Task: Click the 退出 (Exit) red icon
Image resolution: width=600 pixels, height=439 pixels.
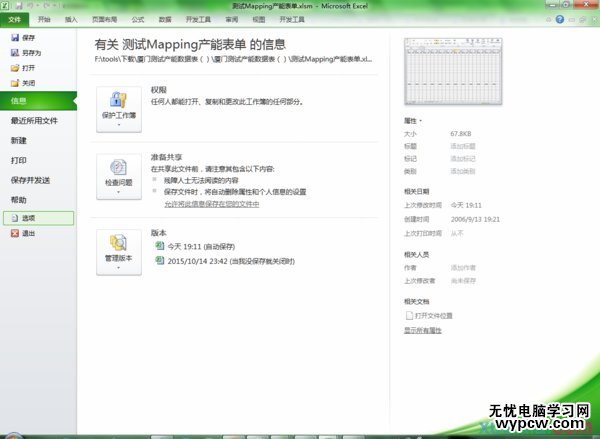Action: tap(15, 233)
